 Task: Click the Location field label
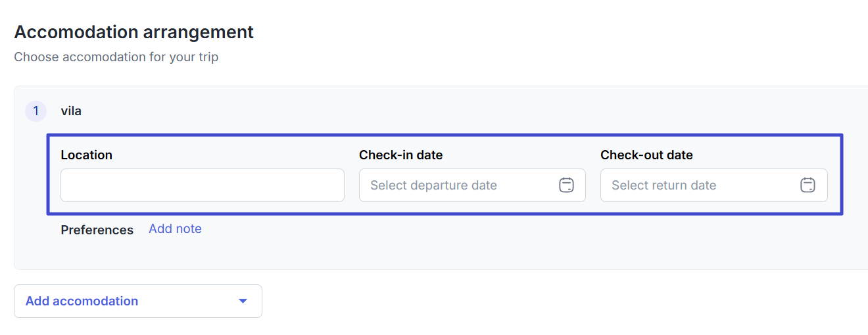tap(86, 155)
